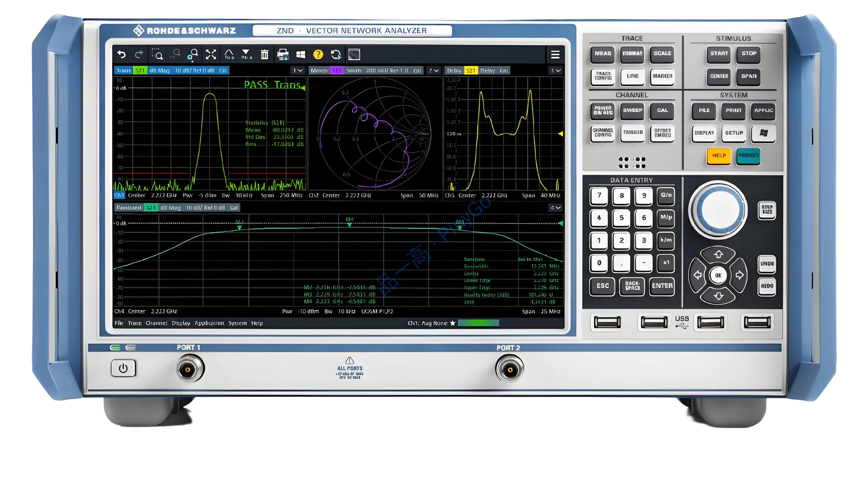Click the redo arrow in the screen toolbar
This screenshot has height=488, width=868.
(x=139, y=54)
